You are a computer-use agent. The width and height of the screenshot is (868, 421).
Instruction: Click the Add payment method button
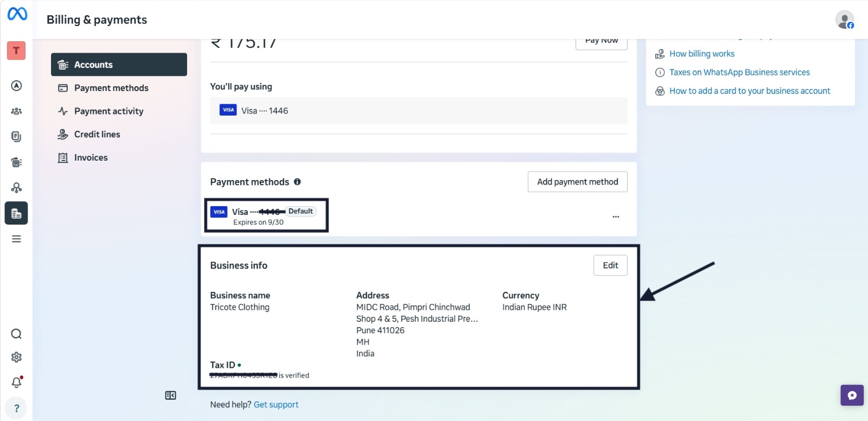577,182
